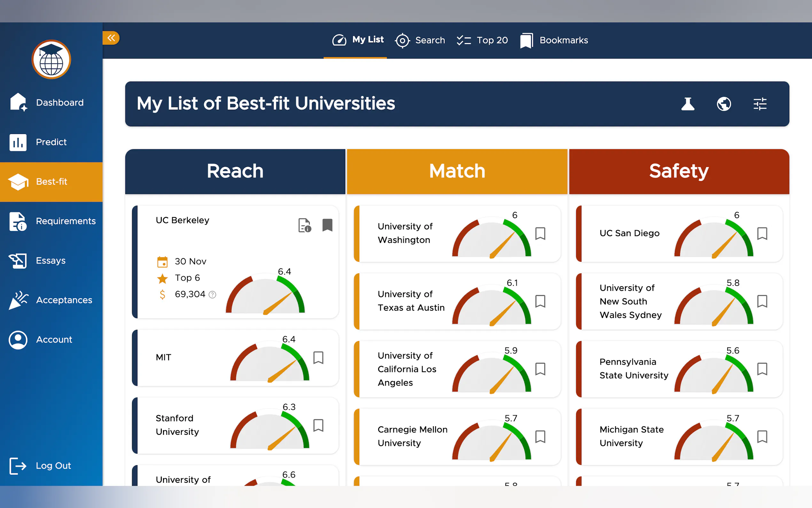Viewport: 812px width, 508px height.
Task: Click the flask icon in header
Action: [x=687, y=104]
